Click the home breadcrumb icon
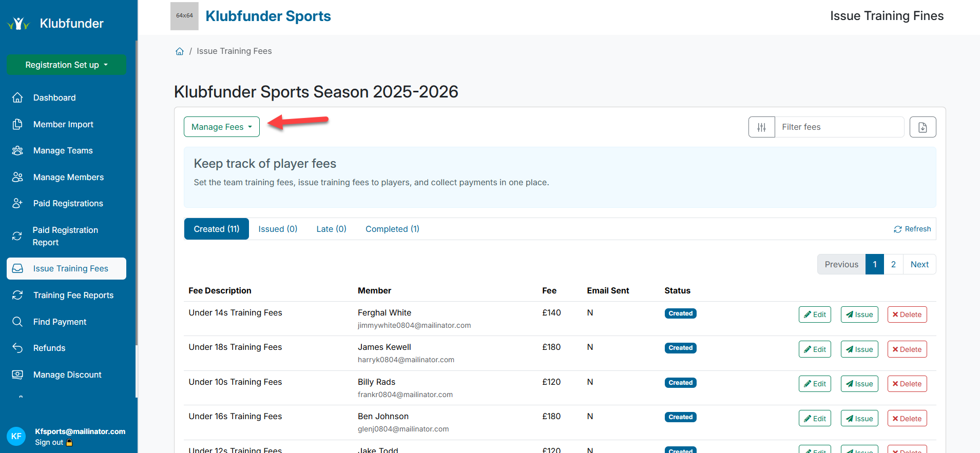This screenshot has height=453, width=980. [180, 51]
